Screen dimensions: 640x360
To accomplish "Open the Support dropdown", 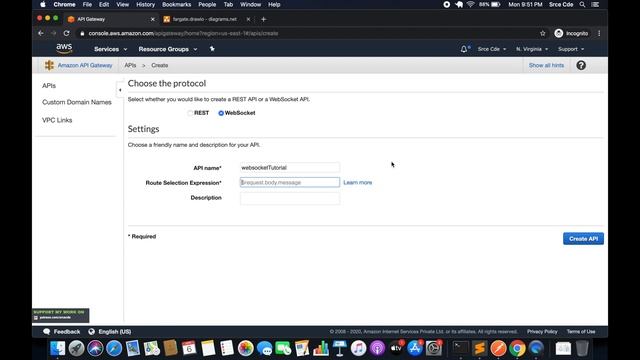I will 571,49.
